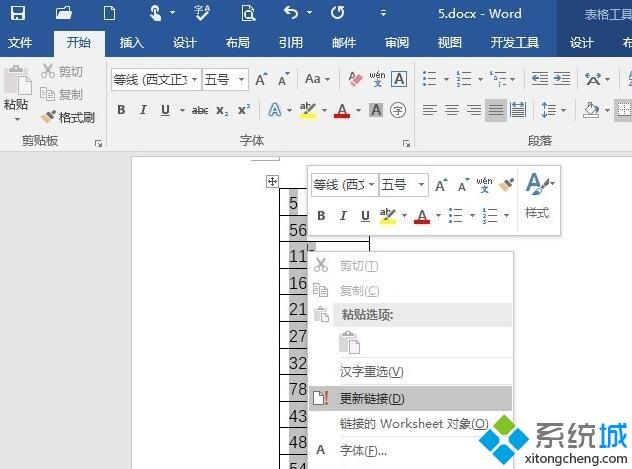Apply red font color in ribbon

point(342,110)
